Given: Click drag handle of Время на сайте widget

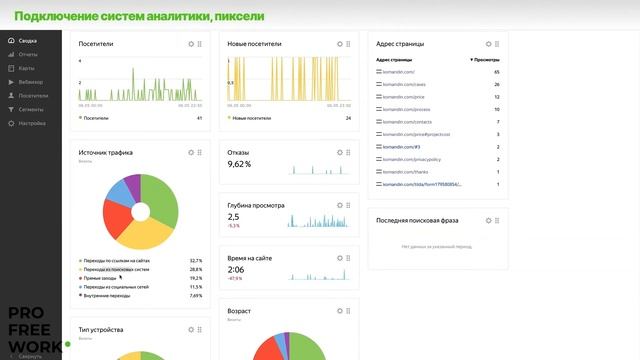Looking at the screenshot, I should pyautogui.click(x=348, y=258).
